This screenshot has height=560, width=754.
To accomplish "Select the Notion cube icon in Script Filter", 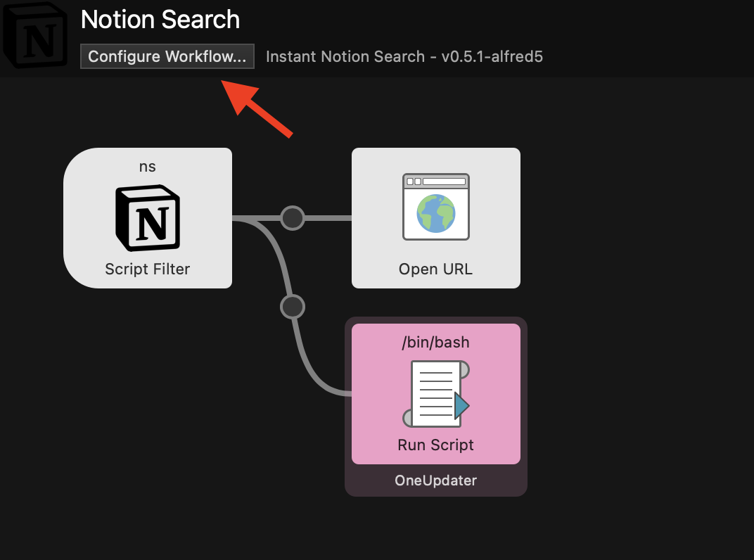I will 148,217.
